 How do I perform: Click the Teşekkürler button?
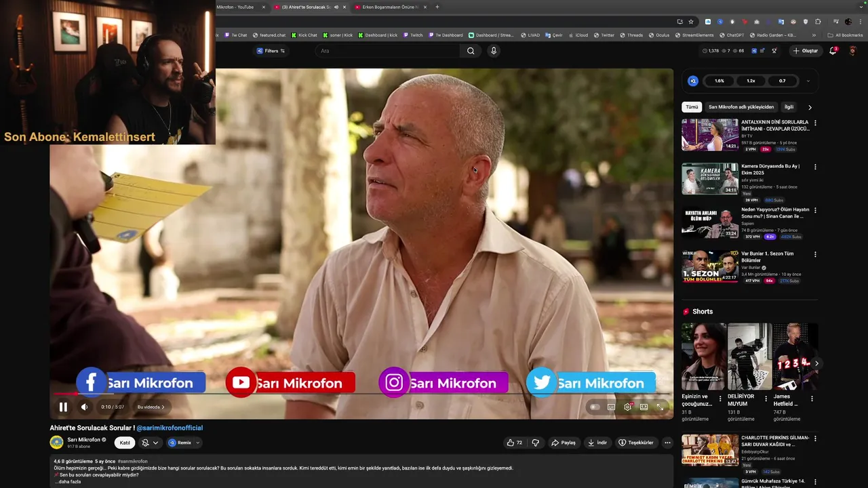[x=636, y=443]
